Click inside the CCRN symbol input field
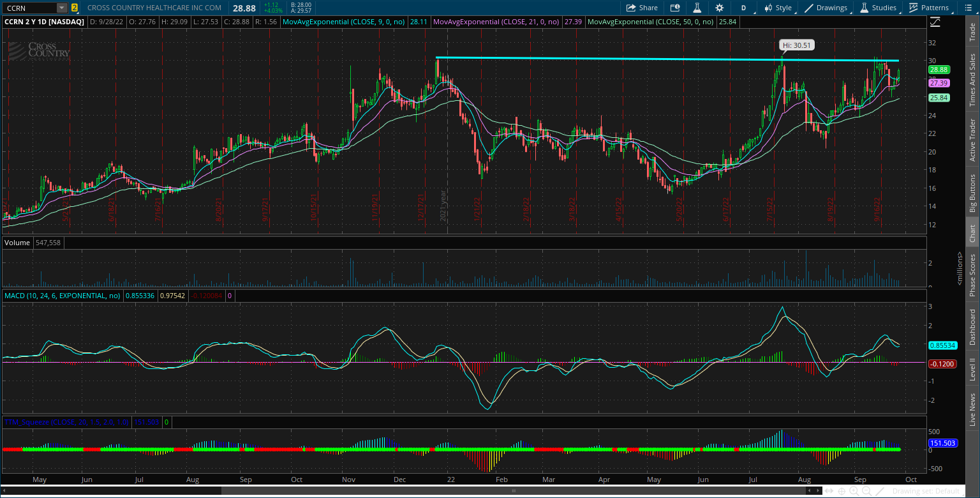The height and width of the screenshot is (498, 980). coord(29,8)
